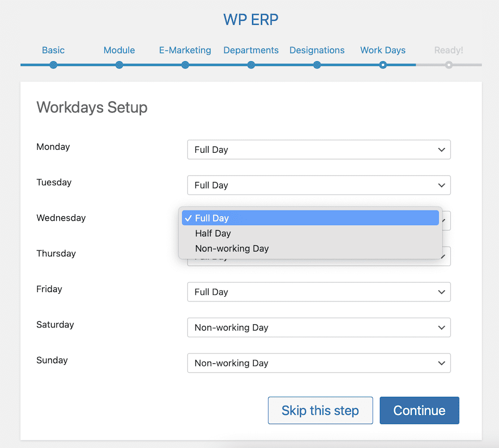This screenshot has width=499, height=448.
Task: Go to the Basic step label
Action: click(x=53, y=50)
